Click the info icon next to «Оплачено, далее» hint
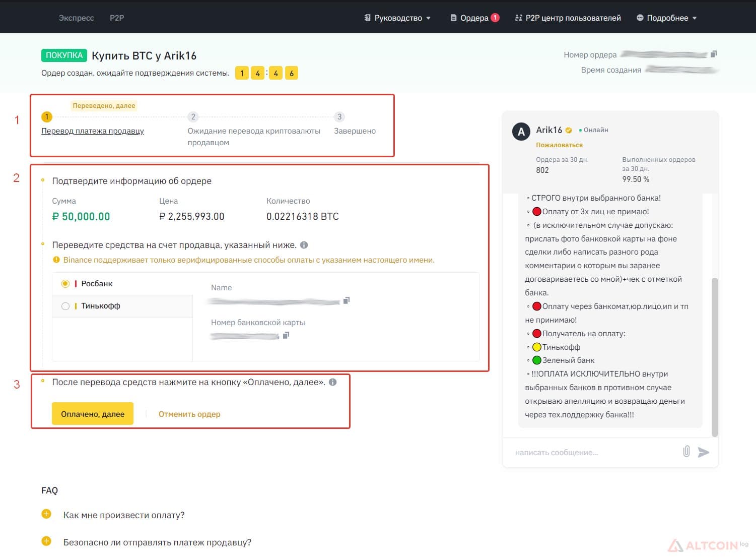Screen dimensions: 756x559 [332, 382]
